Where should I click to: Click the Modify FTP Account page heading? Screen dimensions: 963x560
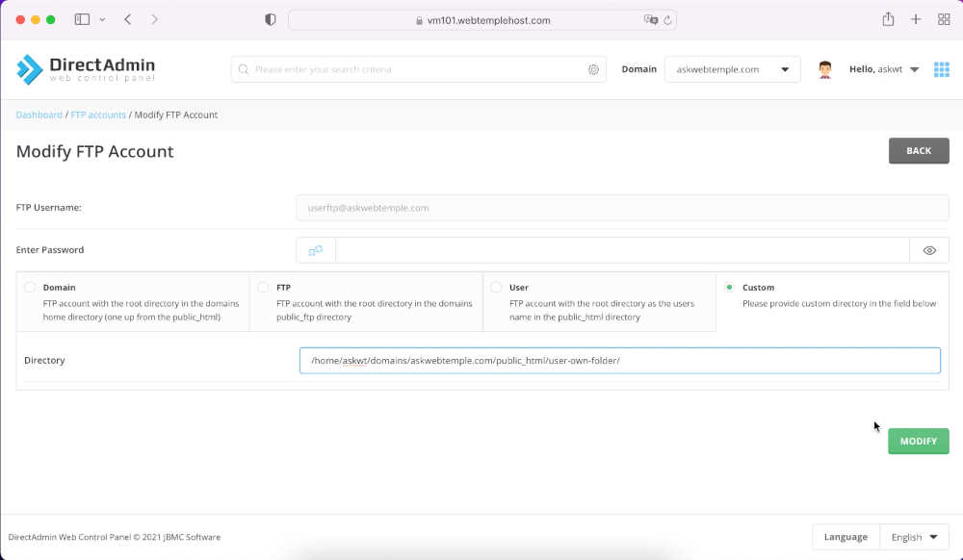click(94, 151)
